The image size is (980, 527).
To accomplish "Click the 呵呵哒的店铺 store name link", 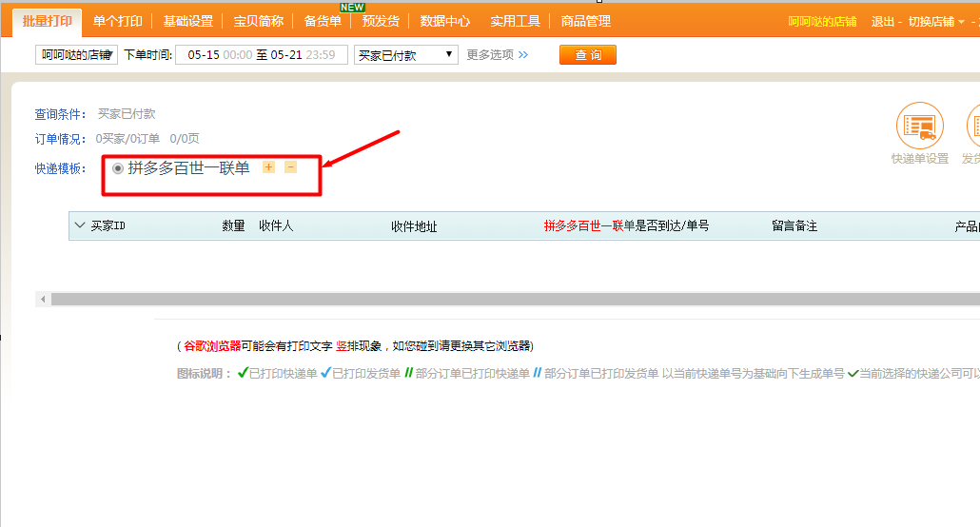I will (x=822, y=22).
